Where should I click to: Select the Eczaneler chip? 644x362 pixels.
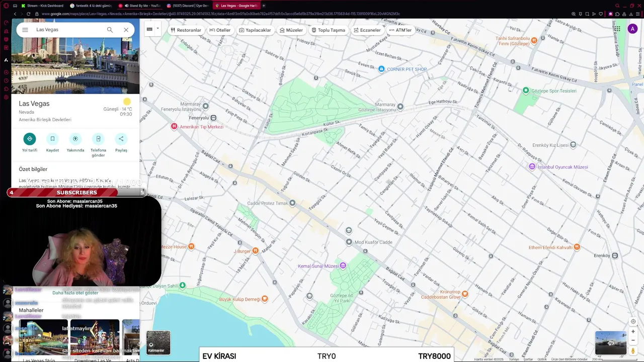tap(367, 30)
